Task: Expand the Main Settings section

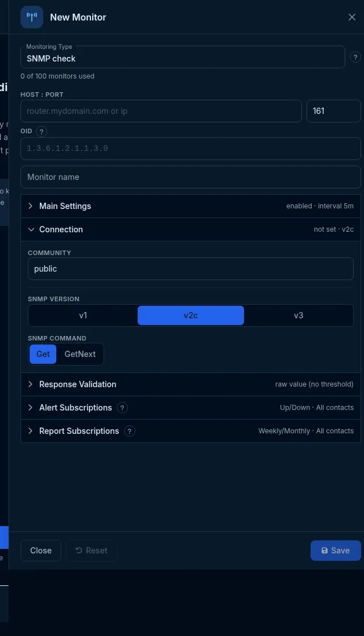Action: 191,206
